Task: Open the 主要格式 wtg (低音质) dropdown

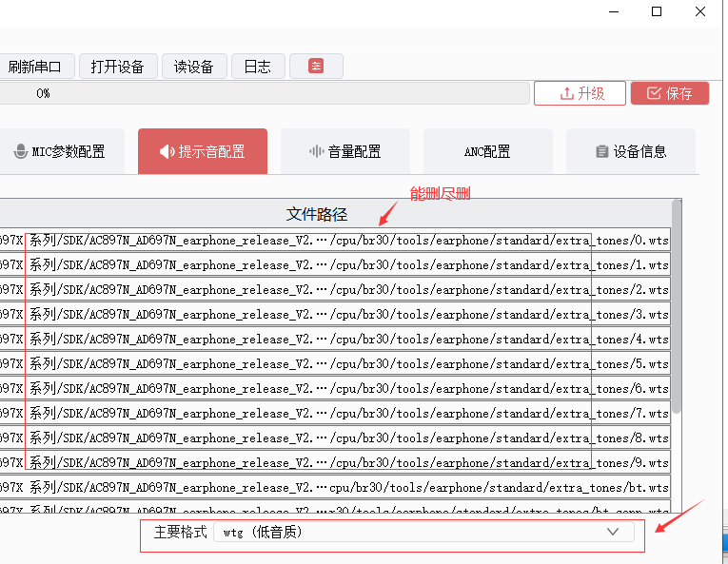Action: pos(423,532)
